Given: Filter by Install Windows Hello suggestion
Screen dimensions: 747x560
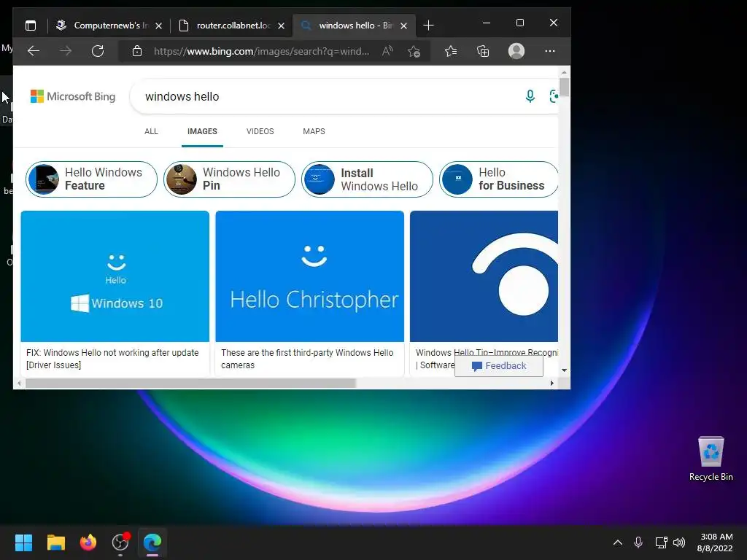Looking at the screenshot, I should (x=367, y=179).
